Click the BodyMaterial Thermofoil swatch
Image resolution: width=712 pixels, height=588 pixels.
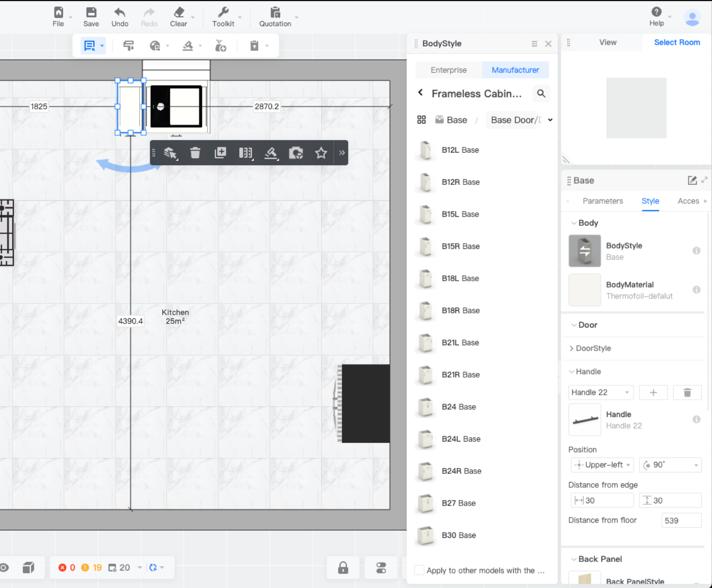tap(584, 290)
